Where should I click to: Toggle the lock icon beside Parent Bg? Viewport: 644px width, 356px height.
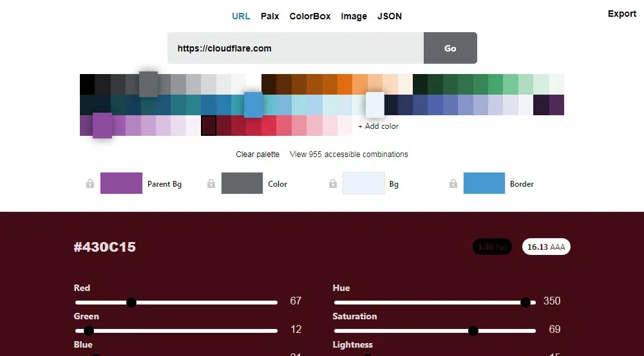click(x=90, y=184)
